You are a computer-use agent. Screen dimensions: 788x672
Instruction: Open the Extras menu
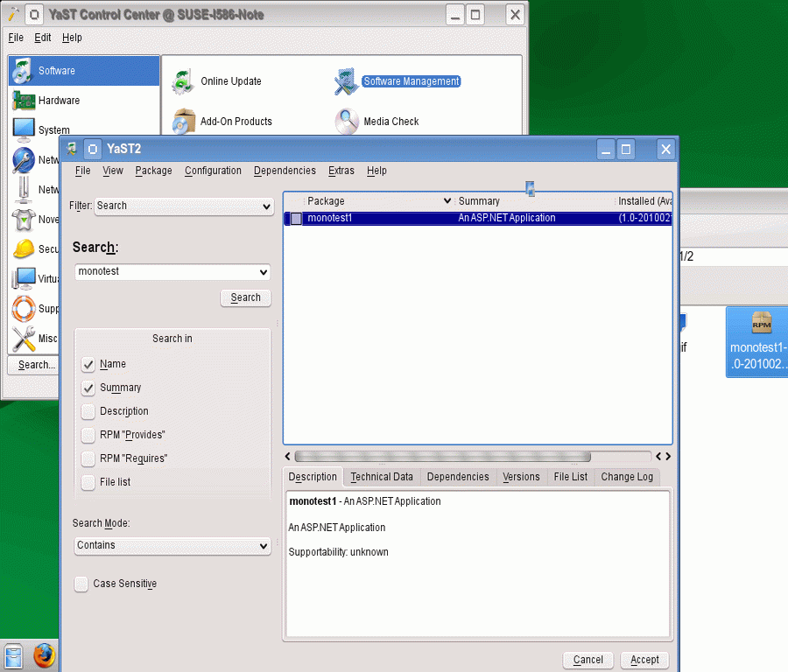(x=341, y=171)
